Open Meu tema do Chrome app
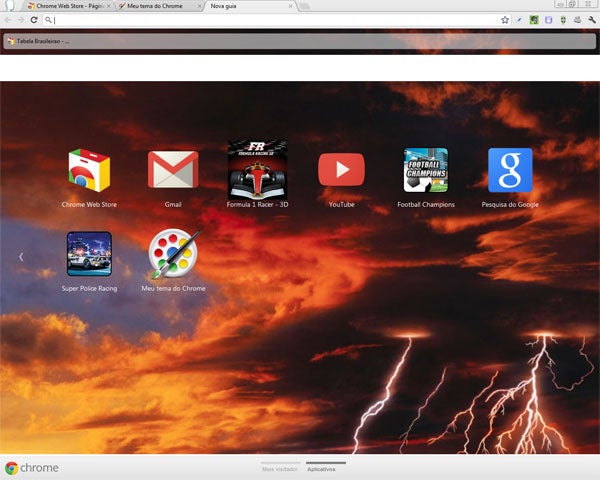Image resolution: width=600 pixels, height=480 pixels. [x=173, y=254]
